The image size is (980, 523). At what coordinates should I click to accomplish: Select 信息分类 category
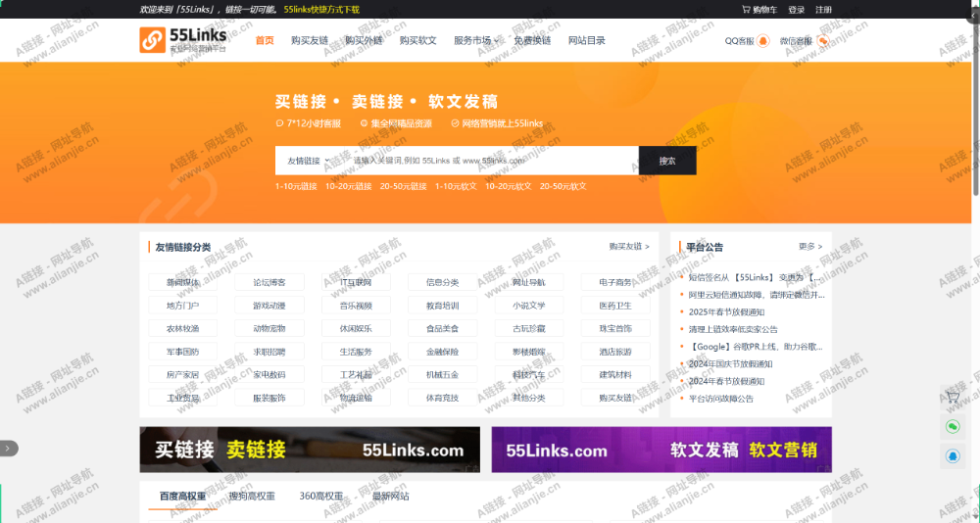443,282
